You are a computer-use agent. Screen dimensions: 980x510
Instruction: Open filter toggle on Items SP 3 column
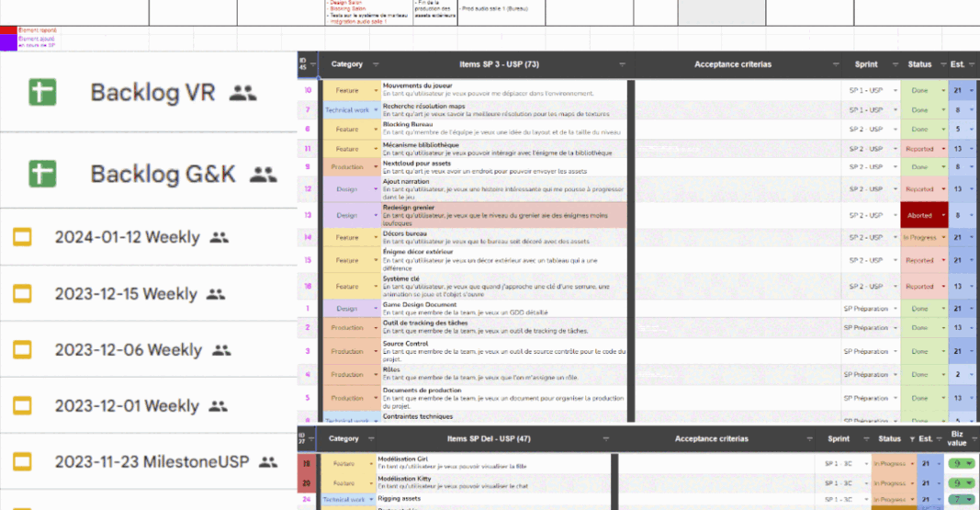click(622, 64)
